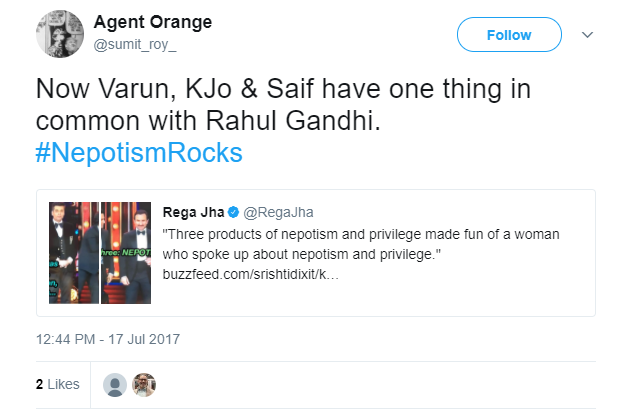Open the second liker's profile photo
This screenshot has height=411, width=627.
click(x=145, y=384)
